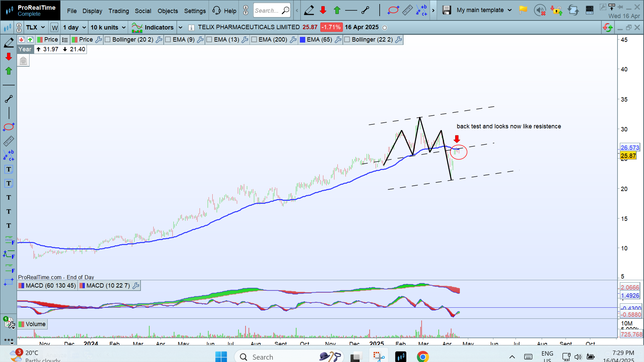644x362 pixels.
Task: Click the info icon before Telix Pharmaceuticals
Action: pos(191,27)
